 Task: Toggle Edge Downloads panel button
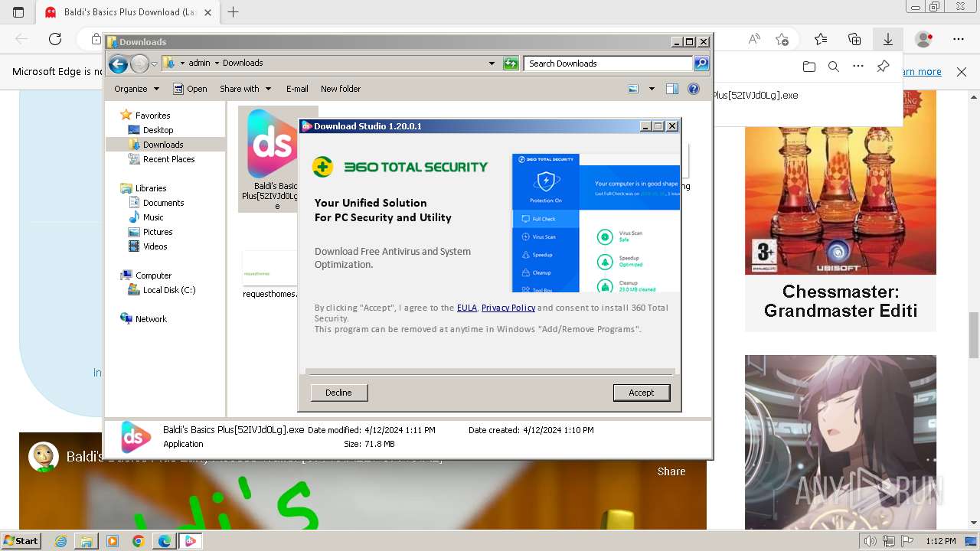(x=888, y=39)
